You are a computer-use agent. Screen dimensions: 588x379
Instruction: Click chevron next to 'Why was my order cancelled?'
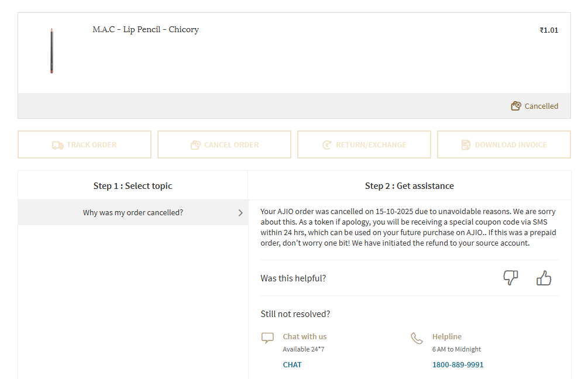point(240,213)
